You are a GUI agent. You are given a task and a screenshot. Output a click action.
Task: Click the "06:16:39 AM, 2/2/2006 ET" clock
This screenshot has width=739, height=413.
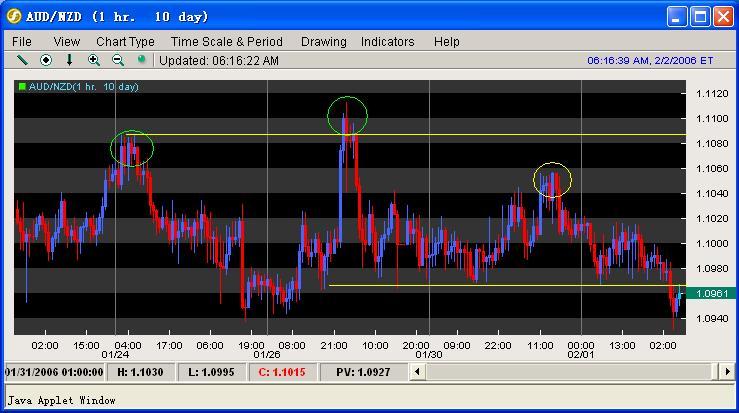[x=650, y=60]
